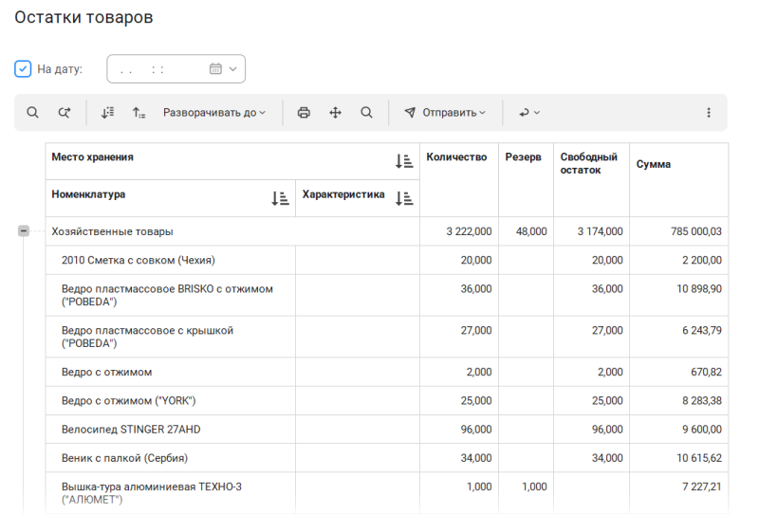The width and height of the screenshot is (759, 532).
Task: Click the find magnifier icon at toolbar start
Action: tap(32, 113)
